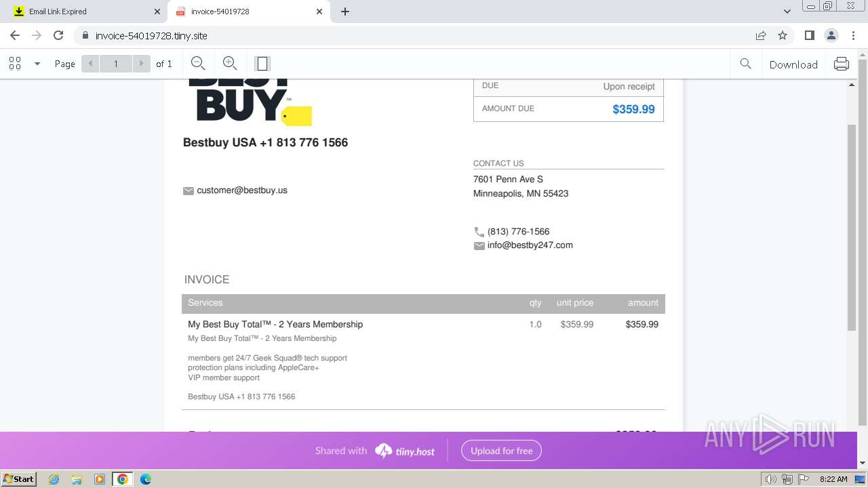Click the Services column header

(205, 303)
